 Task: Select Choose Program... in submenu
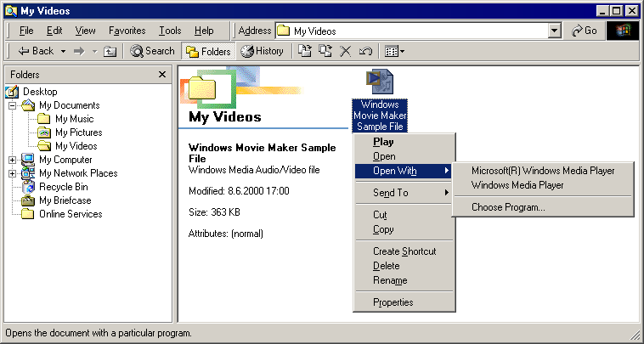543,207
